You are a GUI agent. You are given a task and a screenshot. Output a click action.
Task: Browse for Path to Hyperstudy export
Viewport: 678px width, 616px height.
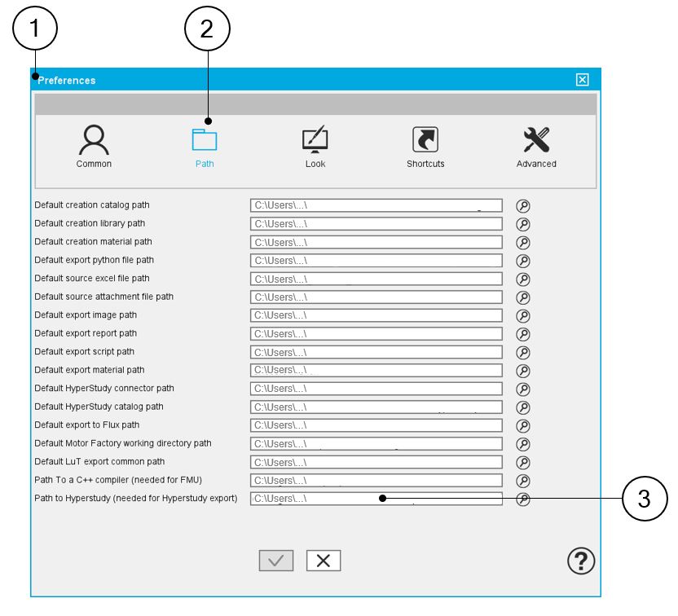click(523, 499)
